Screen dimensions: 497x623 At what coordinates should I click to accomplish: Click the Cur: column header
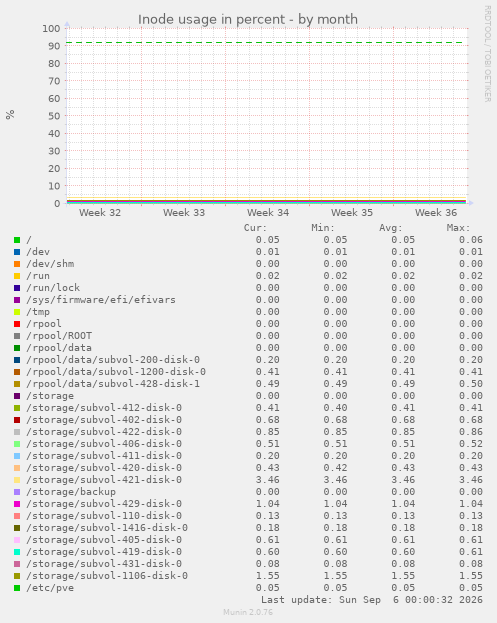click(x=255, y=228)
